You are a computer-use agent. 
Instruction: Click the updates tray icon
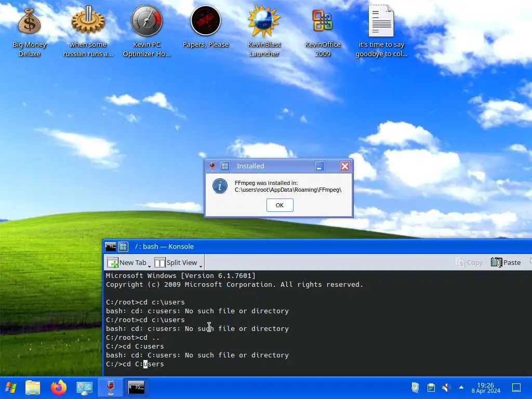click(415, 388)
